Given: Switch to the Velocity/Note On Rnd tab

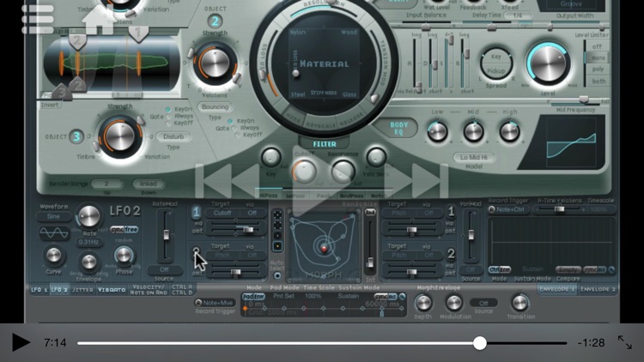Looking at the screenshot, I should pyautogui.click(x=149, y=290).
